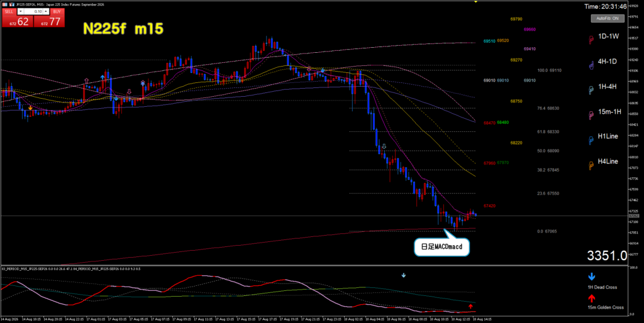Select the 15m-1H label

(609, 112)
